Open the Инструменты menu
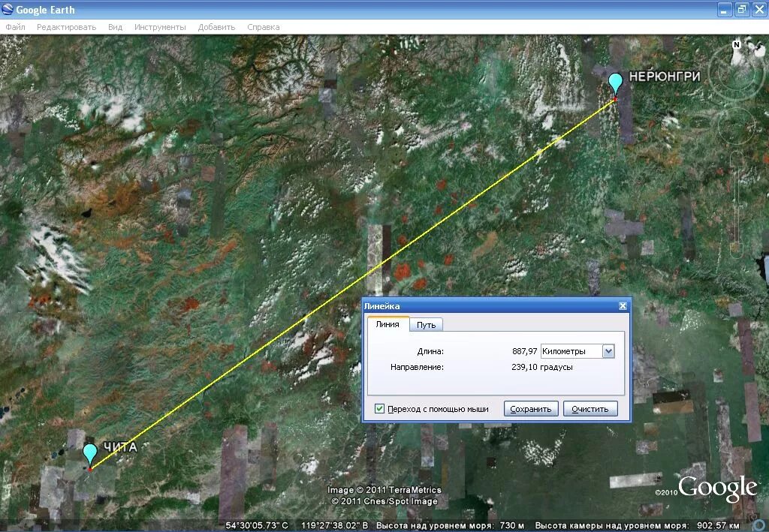The image size is (769, 532). pyautogui.click(x=160, y=27)
